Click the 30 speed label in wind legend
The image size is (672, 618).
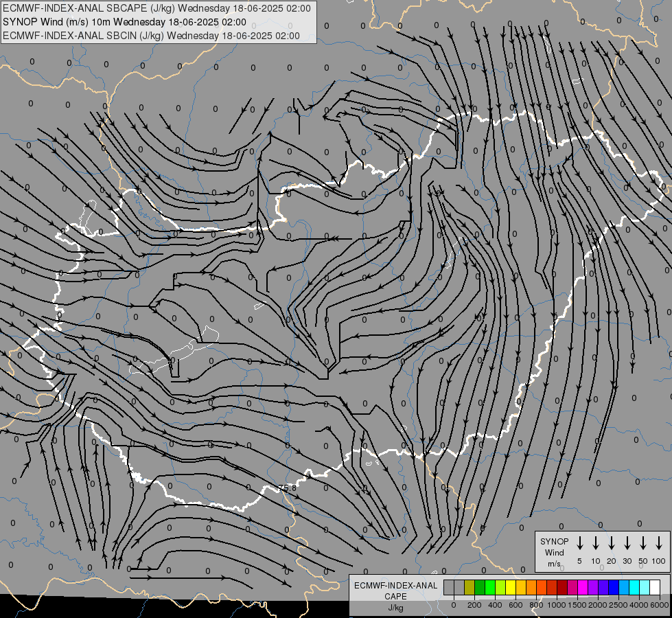[x=627, y=561]
